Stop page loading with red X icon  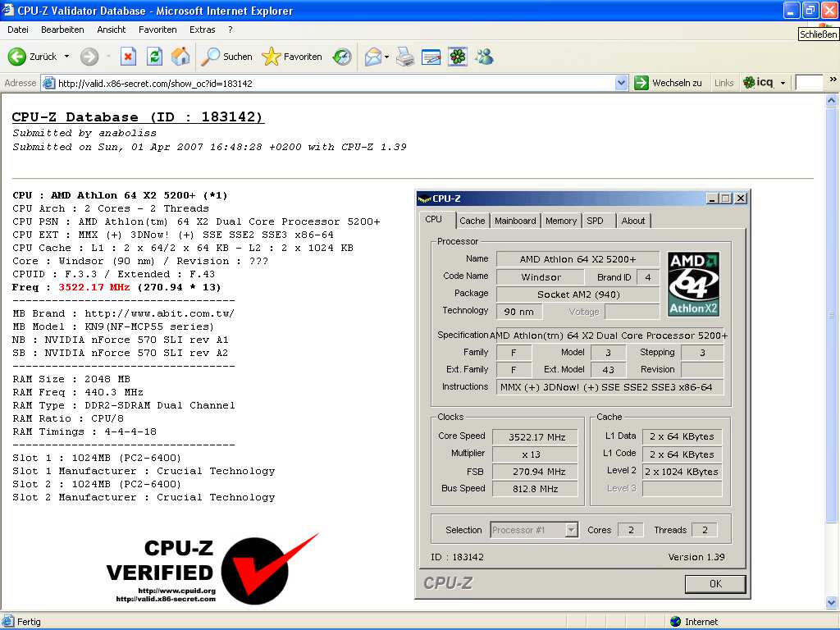tap(128, 57)
